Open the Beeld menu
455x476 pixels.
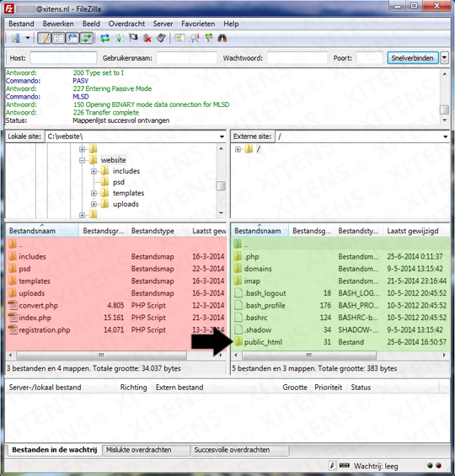pos(91,24)
